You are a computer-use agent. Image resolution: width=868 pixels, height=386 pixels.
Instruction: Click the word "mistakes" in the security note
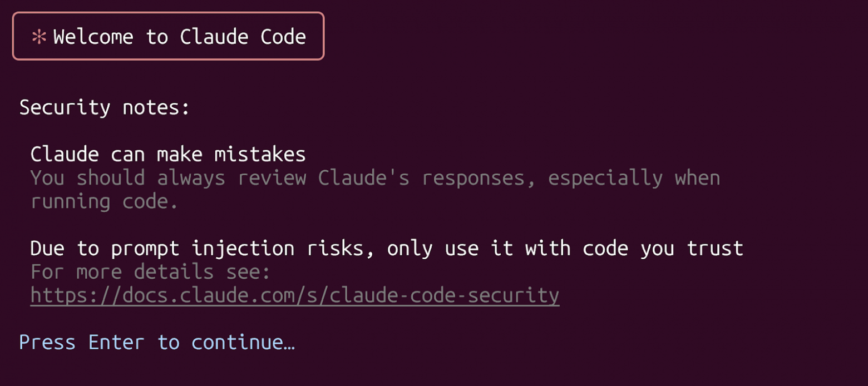260,154
